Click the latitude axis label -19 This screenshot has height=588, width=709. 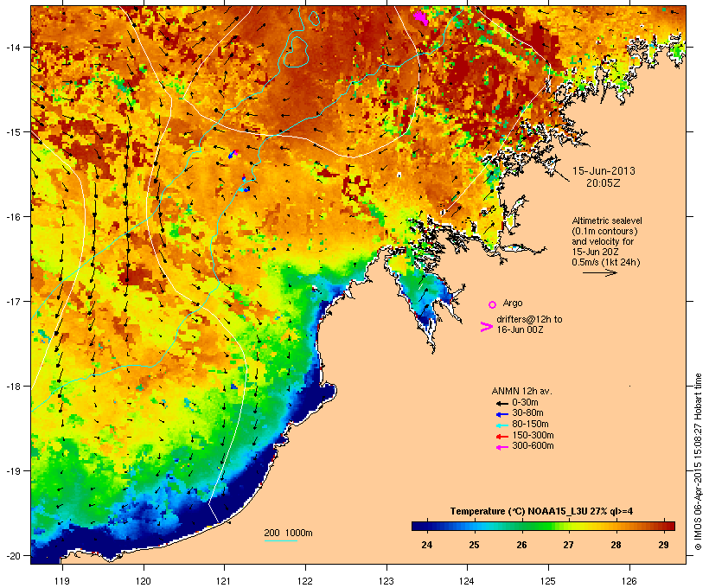[x=12, y=471]
